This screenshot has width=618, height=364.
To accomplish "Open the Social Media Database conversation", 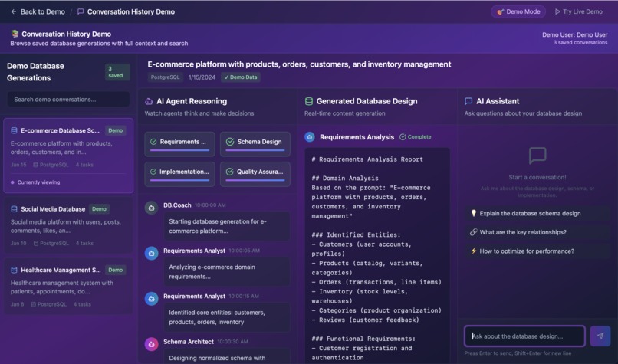I will pyautogui.click(x=68, y=226).
